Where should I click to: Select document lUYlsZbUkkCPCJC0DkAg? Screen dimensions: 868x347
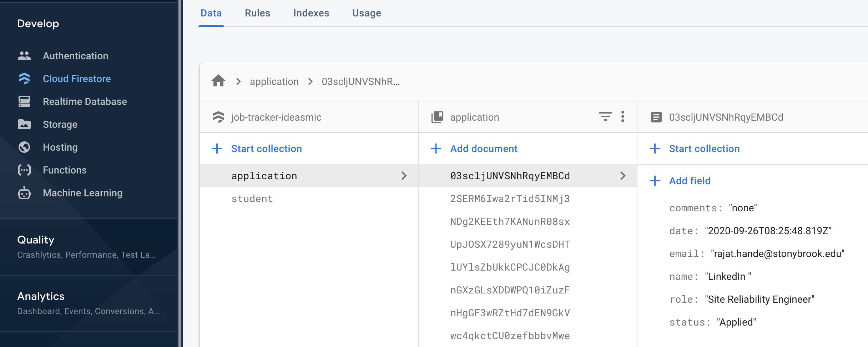(528, 267)
